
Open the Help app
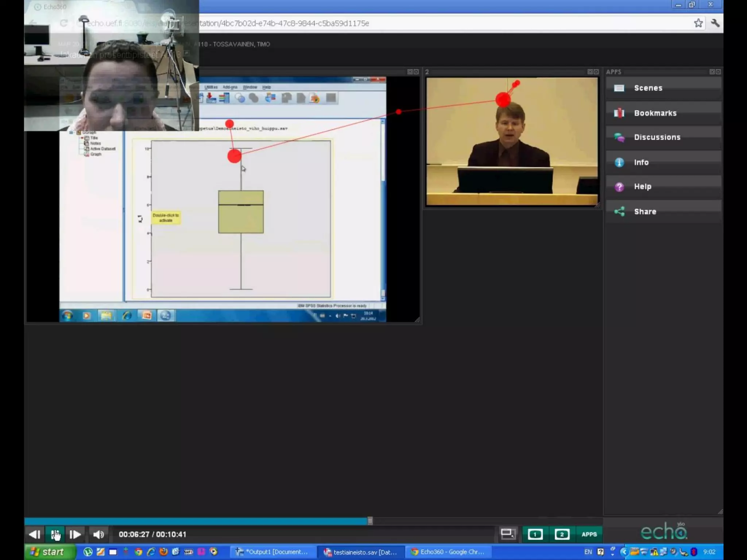pos(642,187)
